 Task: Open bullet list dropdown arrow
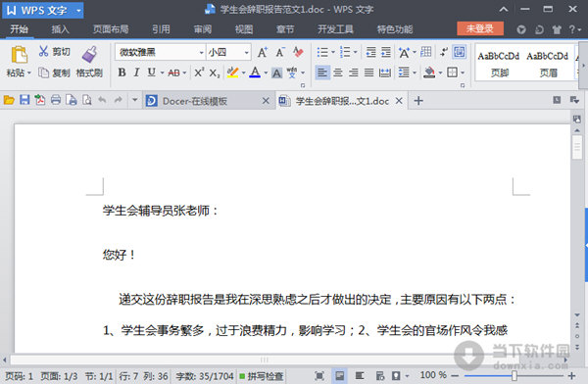(x=332, y=52)
